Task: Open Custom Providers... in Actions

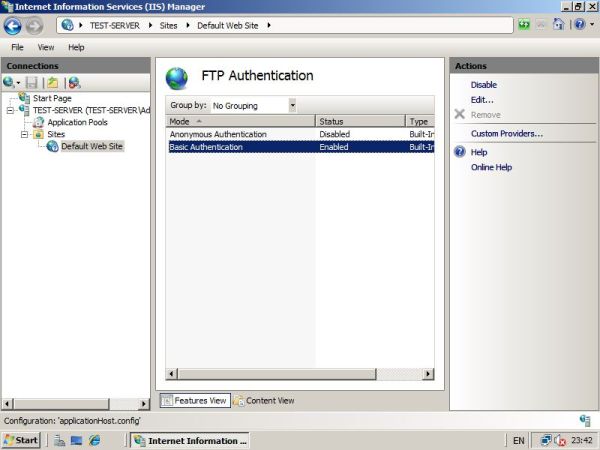Action: [507, 134]
